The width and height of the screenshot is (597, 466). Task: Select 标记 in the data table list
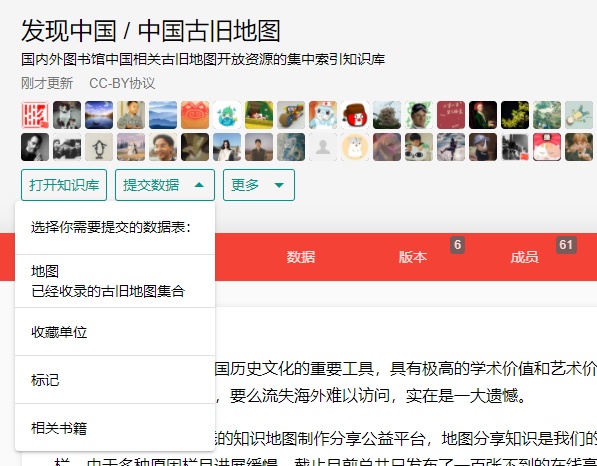115,380
